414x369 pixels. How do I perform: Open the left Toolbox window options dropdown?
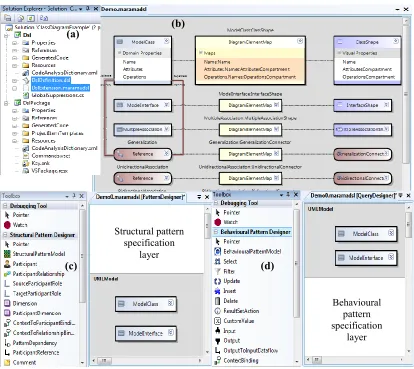(67, 196)
